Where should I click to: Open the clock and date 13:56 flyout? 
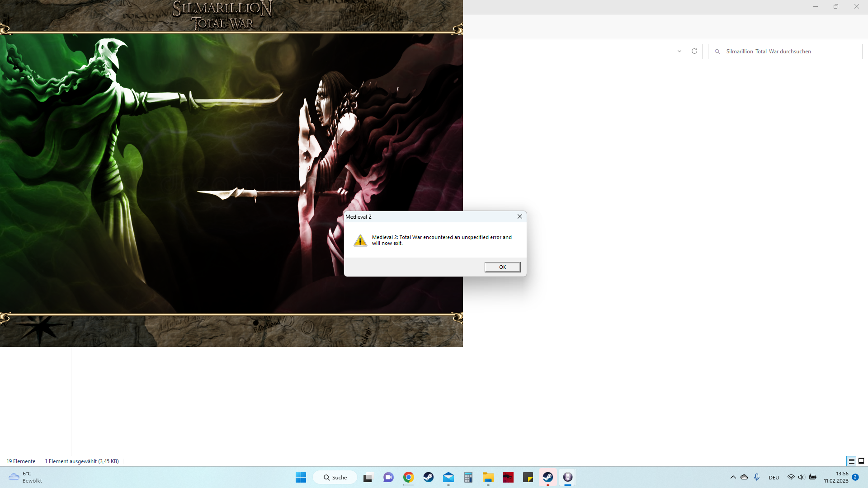point(836,477)
